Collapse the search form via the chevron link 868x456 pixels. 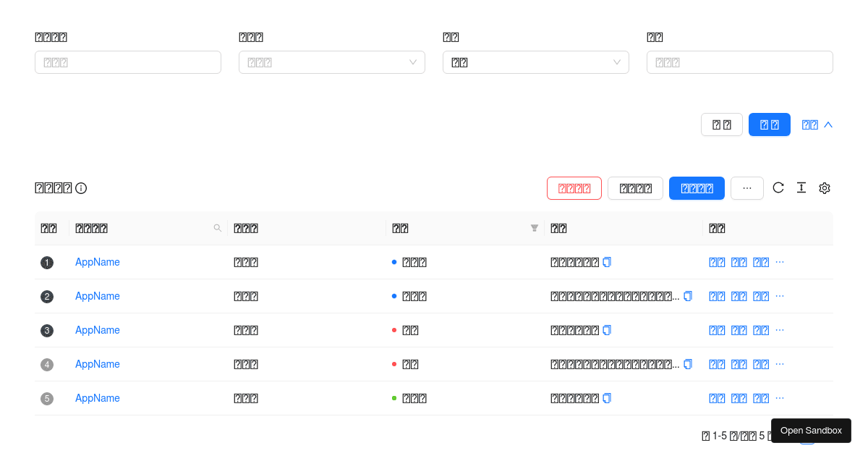pos(815,124)
